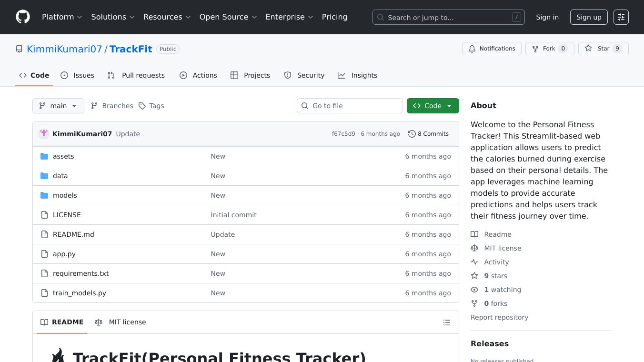Click the Sign up button
644x362 pixels.
click(x=589, y=17)
